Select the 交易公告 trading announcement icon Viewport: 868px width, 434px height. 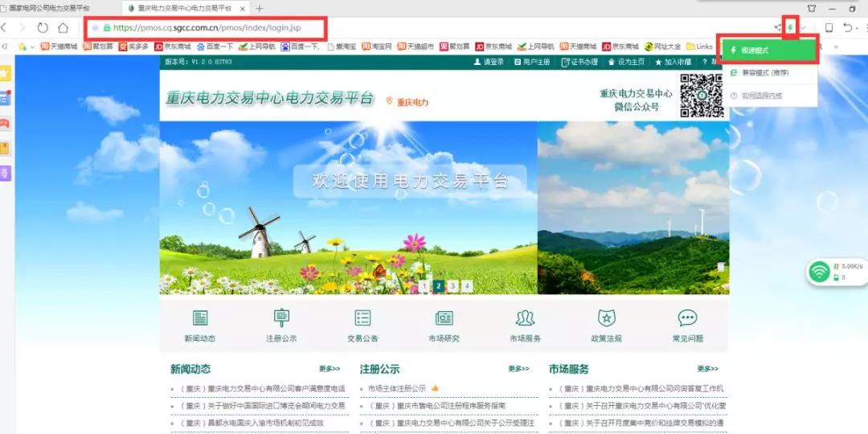[x=362, y=318]
